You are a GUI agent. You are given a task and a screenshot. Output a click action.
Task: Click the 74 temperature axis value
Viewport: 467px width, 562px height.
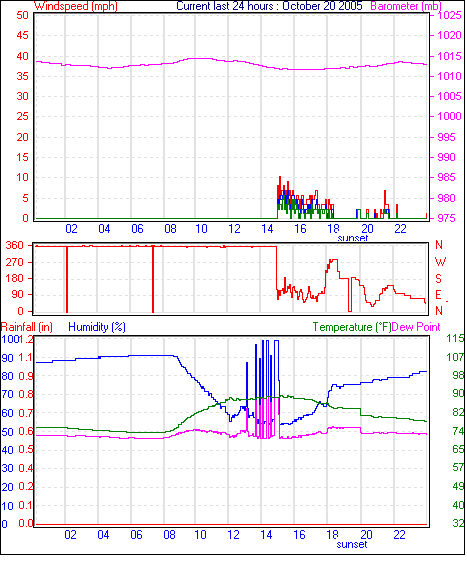[x=458, y=431]
